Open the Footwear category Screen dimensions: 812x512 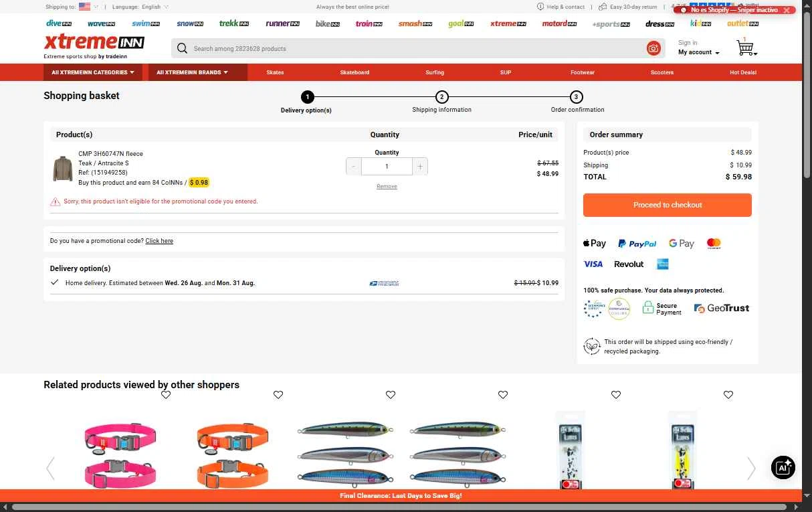pyautogui.click(x=583, y=72)
